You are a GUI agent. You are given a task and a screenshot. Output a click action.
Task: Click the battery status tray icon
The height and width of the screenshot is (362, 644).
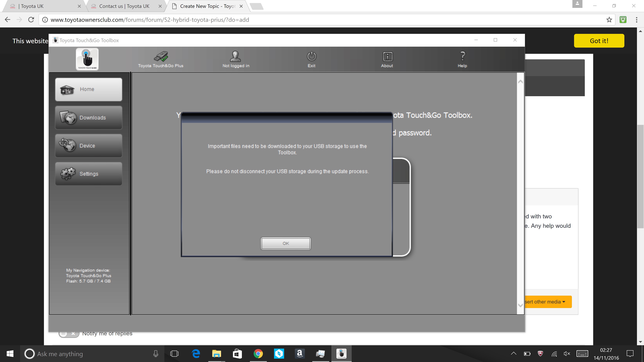tap(527, 353)
